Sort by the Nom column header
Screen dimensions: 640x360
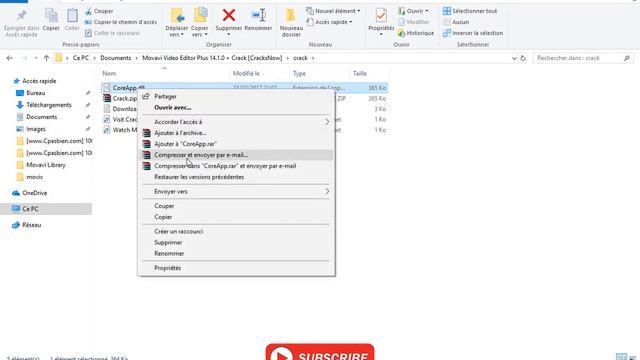click(x=109, y=73)
